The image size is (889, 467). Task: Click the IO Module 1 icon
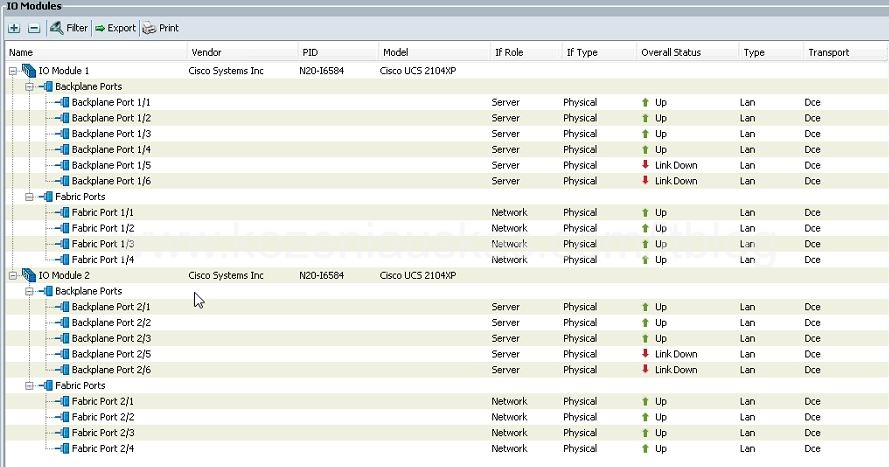[28, 71]
